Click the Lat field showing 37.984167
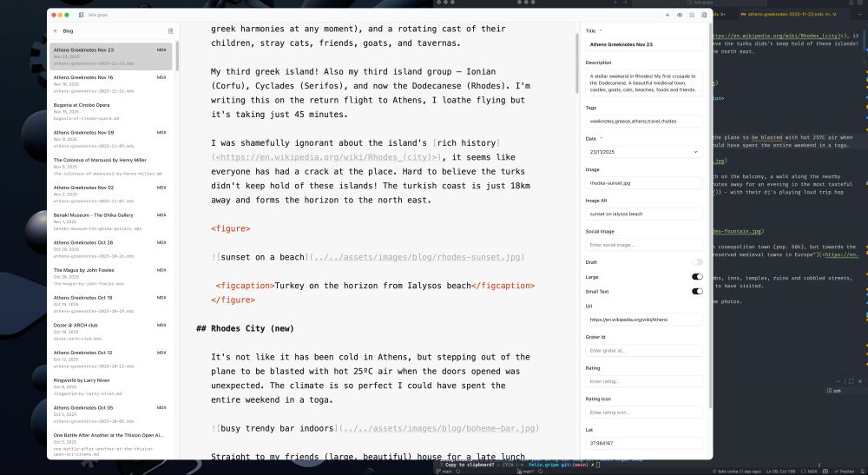 [x=644, y=443]
